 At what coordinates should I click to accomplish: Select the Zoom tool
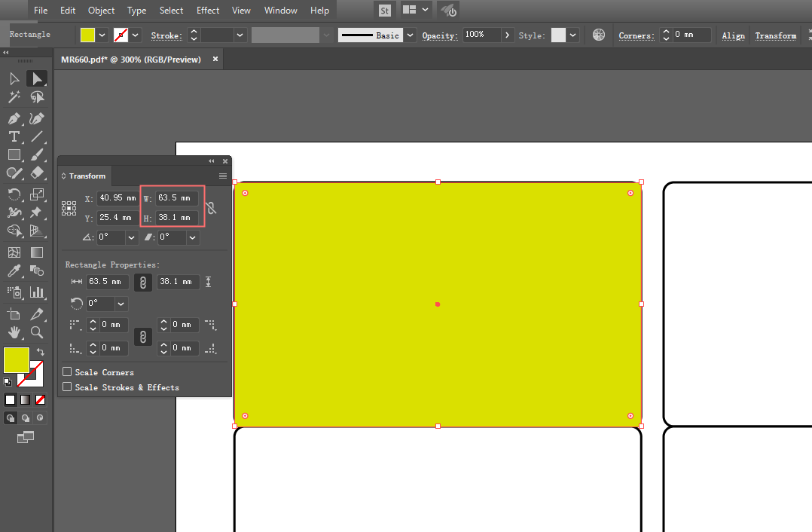click(37, 332)
